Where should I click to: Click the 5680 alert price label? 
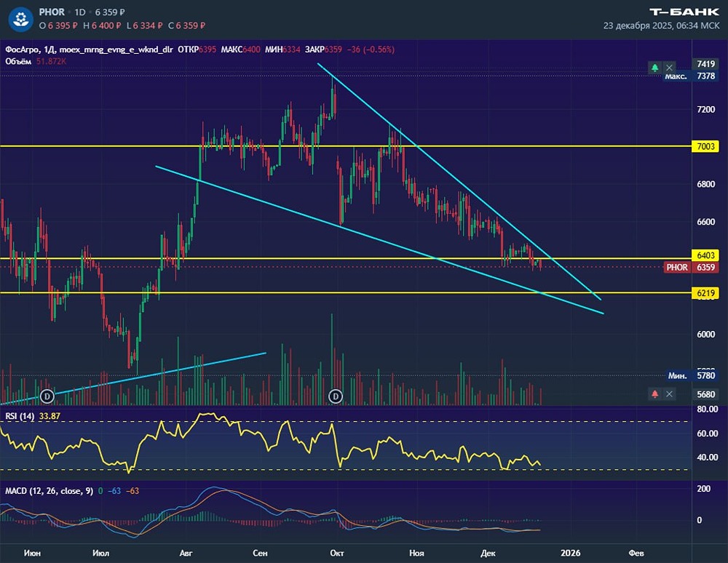click(x=705, y=394)
